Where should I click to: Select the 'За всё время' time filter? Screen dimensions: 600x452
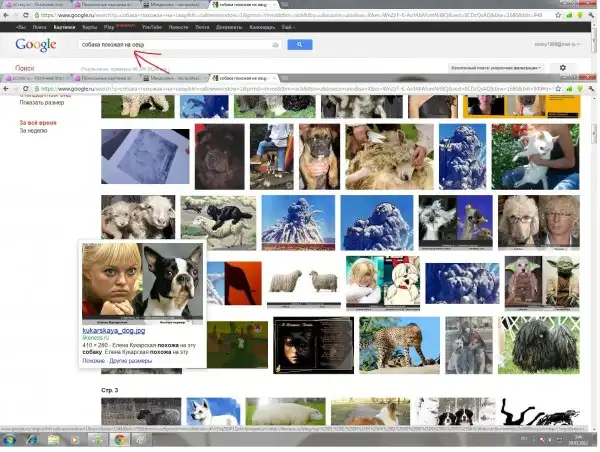(x=37, y=122)
